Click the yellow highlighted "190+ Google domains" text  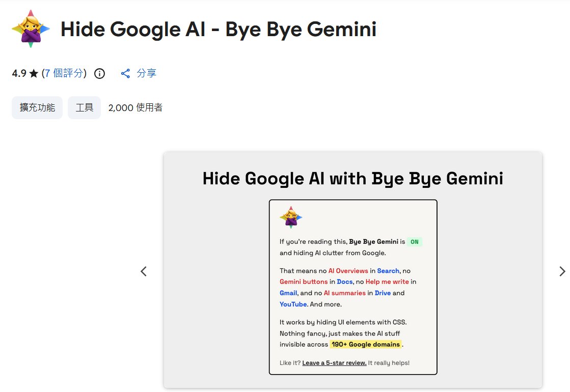click(365, 345)
